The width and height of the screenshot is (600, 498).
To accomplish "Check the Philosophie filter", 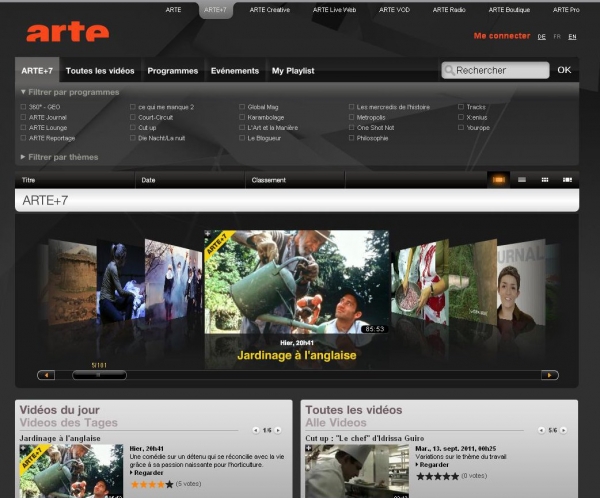I will 351,138.
